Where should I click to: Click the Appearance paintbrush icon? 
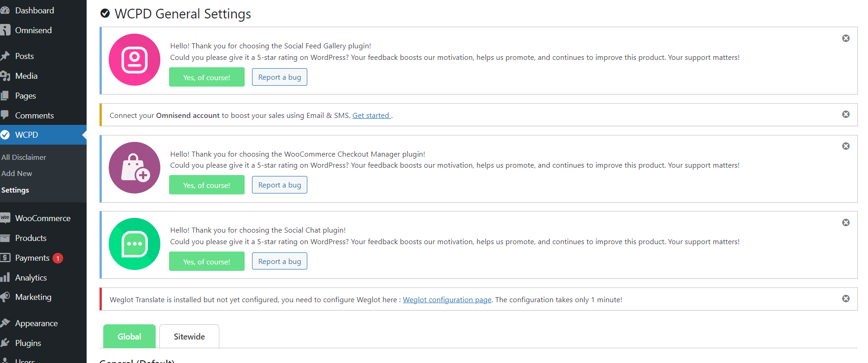5,323
